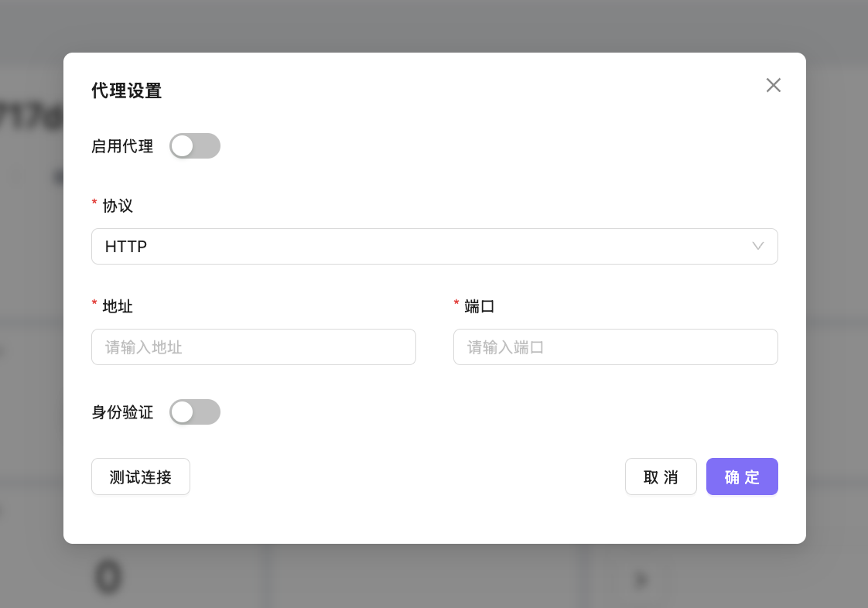Screen dimensions: 868x608
Task: Click the 端口 field label
Action: [x=480, y=306]
